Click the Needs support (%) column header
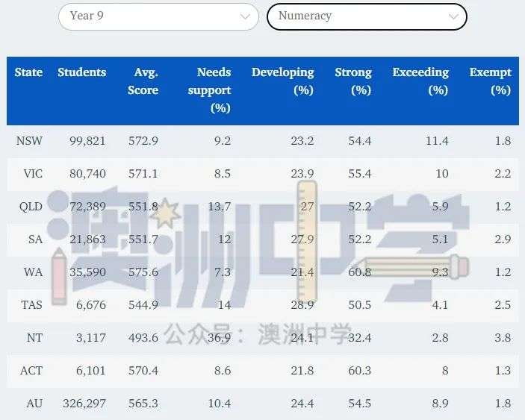Image resolution: width=525 pixels, height=420 pixels. (x=213, y=90)
